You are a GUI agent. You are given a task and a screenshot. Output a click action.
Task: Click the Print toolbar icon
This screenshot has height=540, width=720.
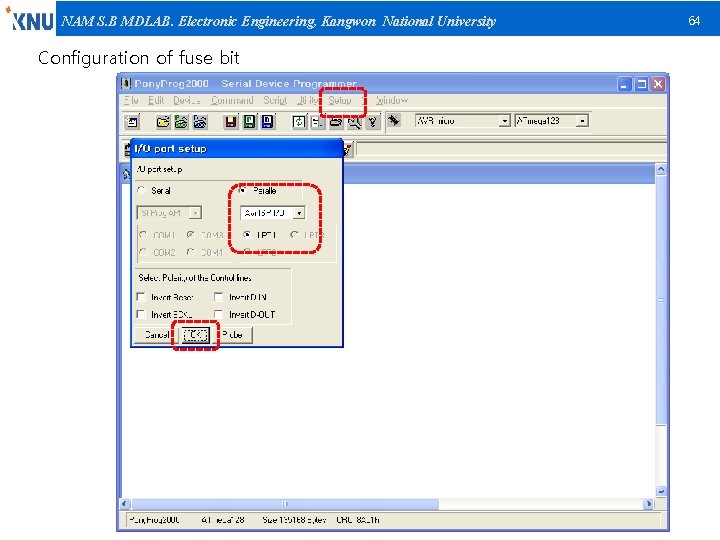(336, 122)
